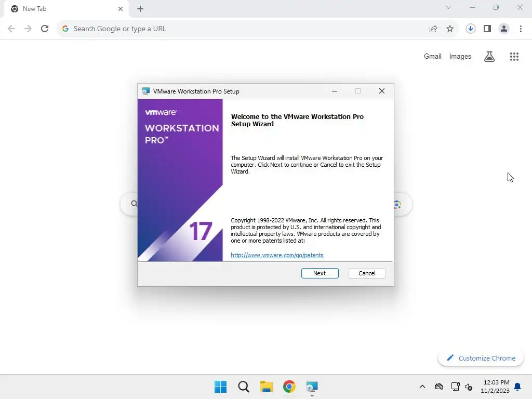
Task: Open Chrome tab search chevron
Action: 448,7
